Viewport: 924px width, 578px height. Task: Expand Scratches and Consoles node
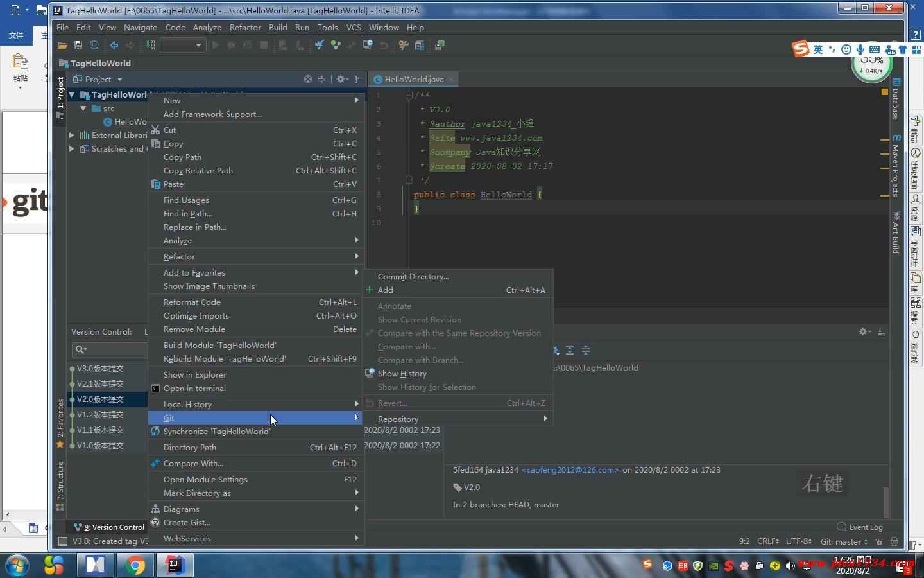click(x=72, y=148)
